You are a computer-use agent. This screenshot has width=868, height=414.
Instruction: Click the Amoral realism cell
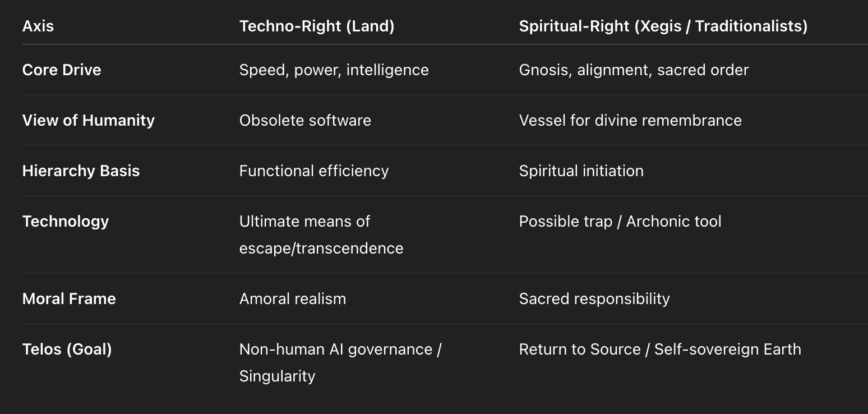293,299
